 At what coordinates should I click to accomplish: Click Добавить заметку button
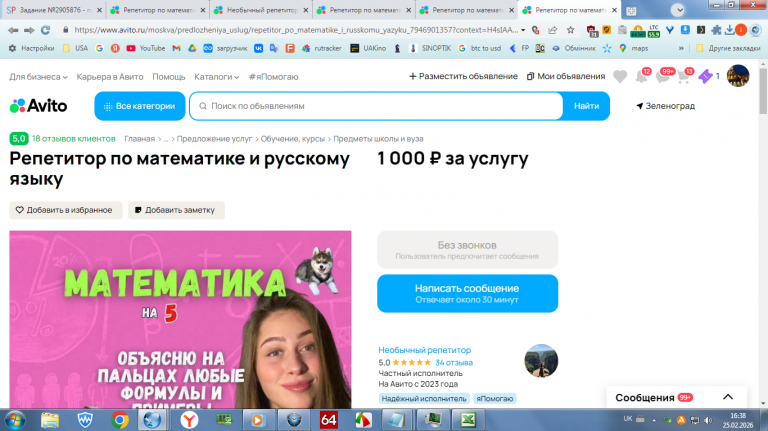176,210
